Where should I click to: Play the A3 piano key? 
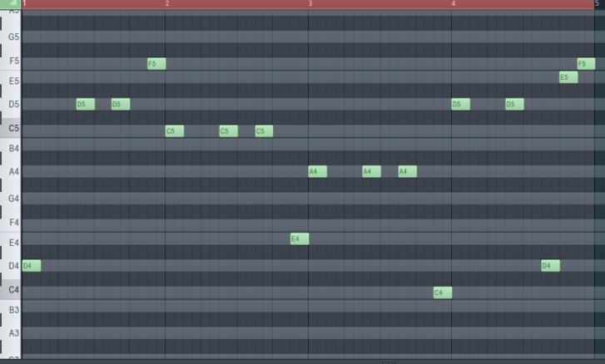coord(11,333)
